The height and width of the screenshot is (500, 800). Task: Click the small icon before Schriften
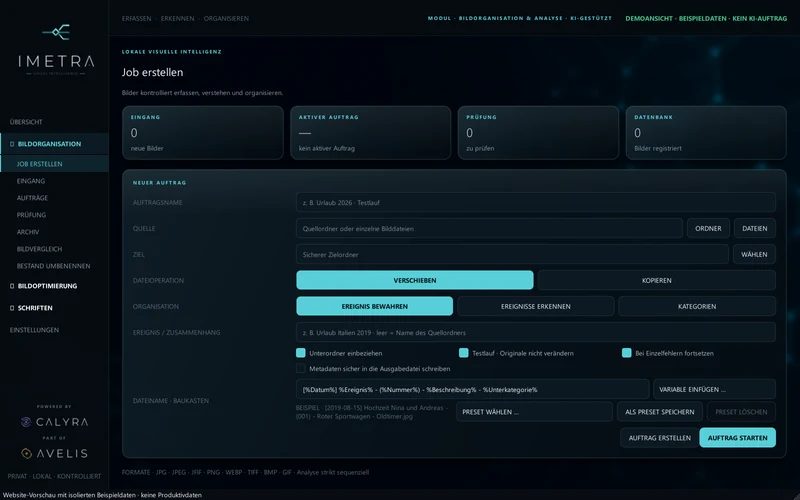tap(12, 308)
